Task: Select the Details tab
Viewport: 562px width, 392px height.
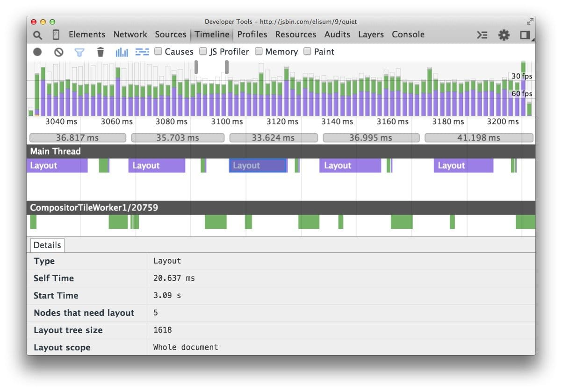Action: tap(47, 245)
